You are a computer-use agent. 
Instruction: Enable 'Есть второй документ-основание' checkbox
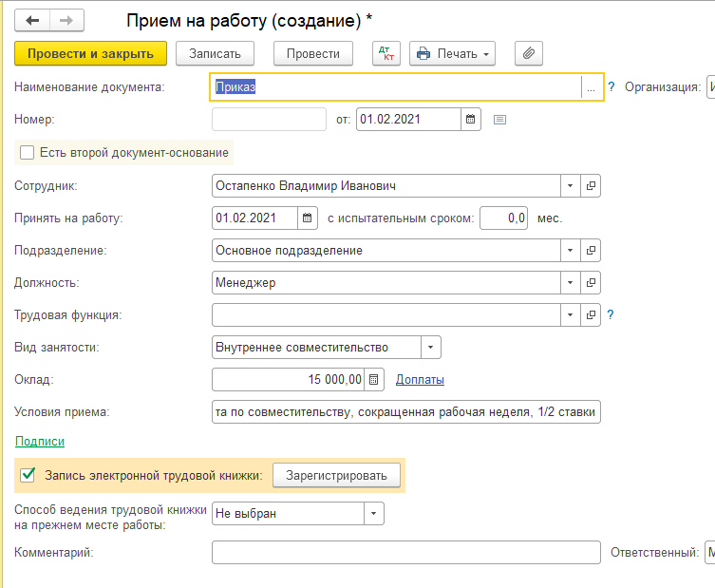pos(27,153)
